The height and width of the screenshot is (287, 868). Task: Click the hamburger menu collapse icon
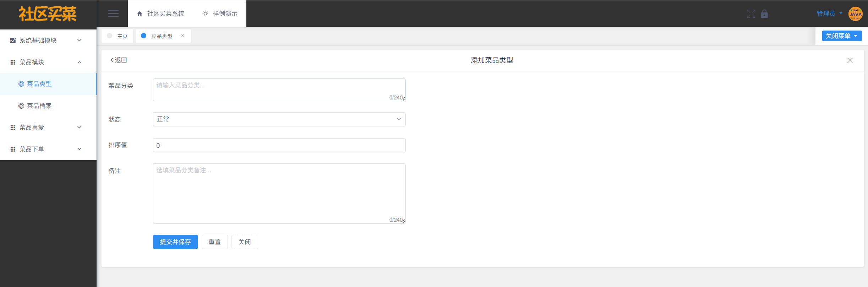click(x=113, y=13)
